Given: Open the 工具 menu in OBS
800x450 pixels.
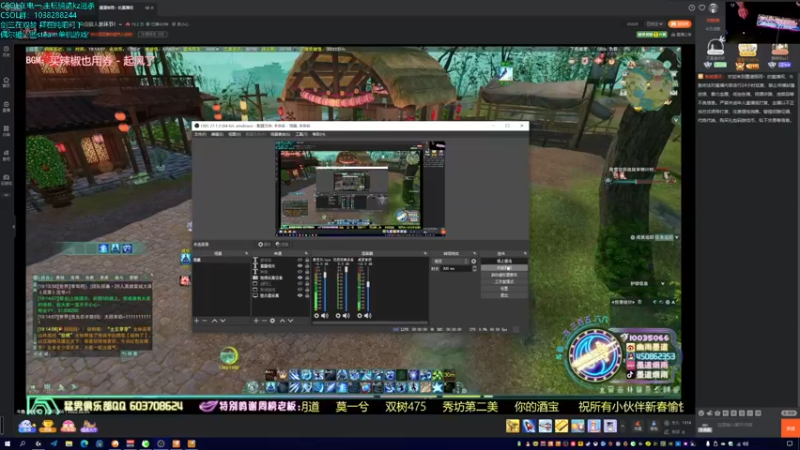Looking at the screenshot, I should point(301,134).
